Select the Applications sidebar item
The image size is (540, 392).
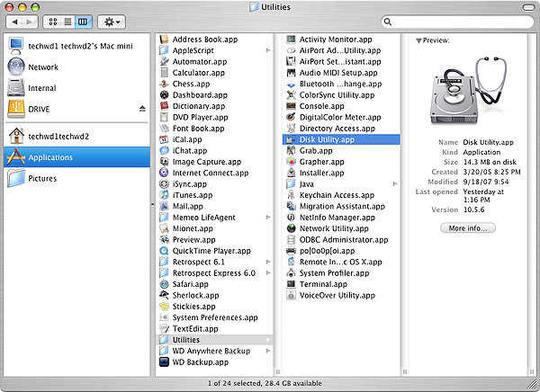(76, 157)
